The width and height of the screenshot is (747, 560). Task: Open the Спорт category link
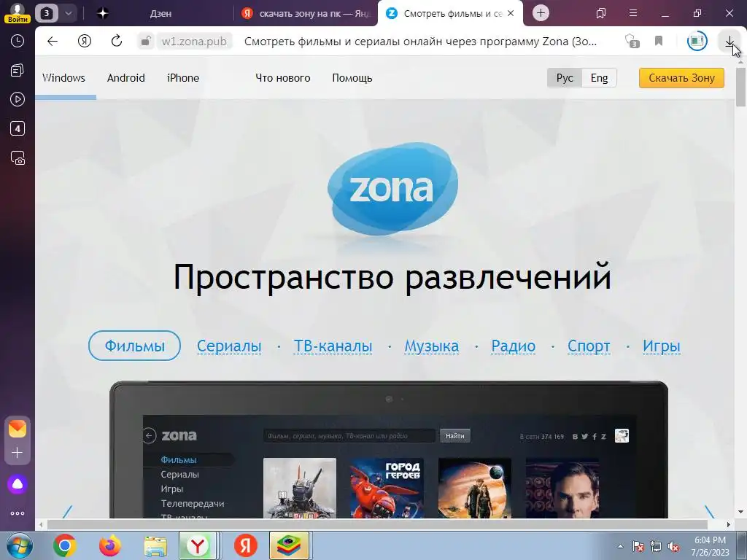point(589,346)
